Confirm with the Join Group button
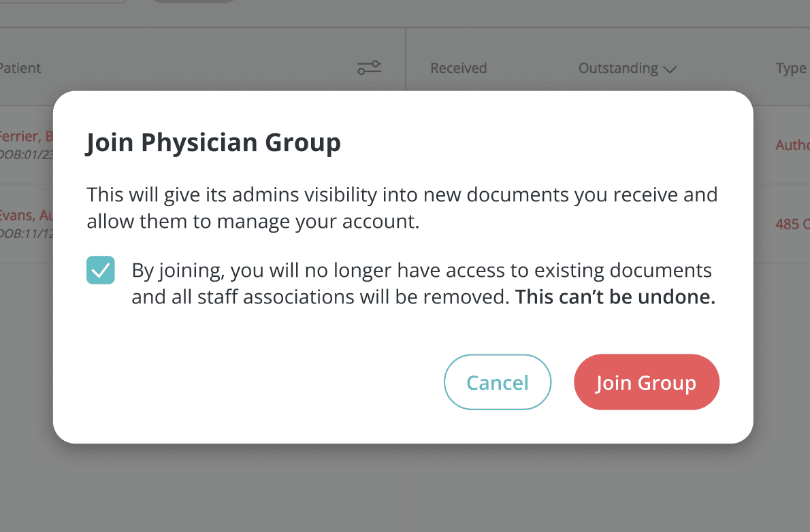The image size is (810, 532). pos(646,382)
